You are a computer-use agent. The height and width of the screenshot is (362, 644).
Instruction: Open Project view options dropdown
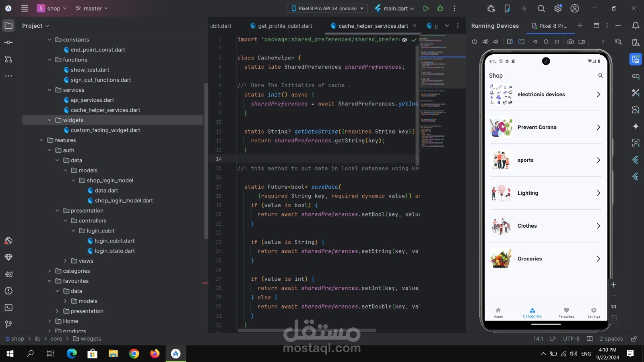[x=36, y=26]
